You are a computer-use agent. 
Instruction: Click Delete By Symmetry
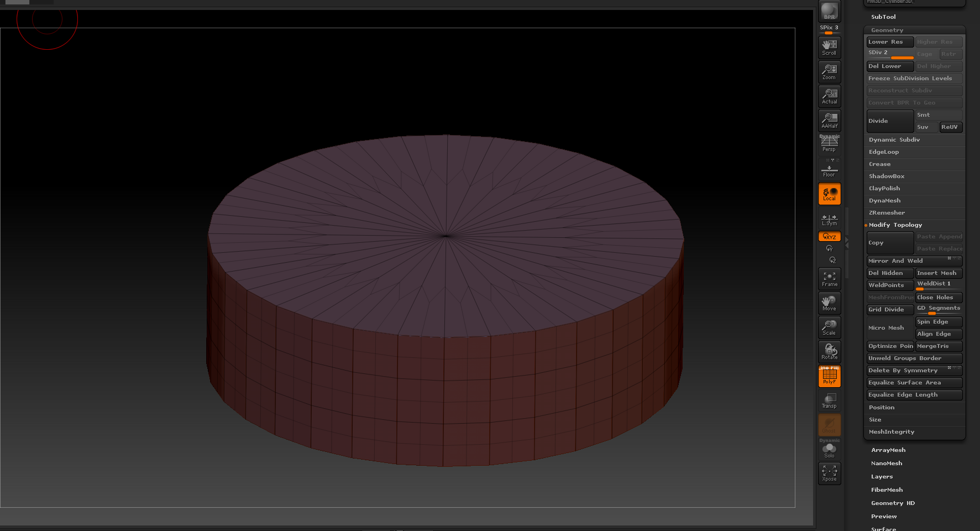pos(914,371)
